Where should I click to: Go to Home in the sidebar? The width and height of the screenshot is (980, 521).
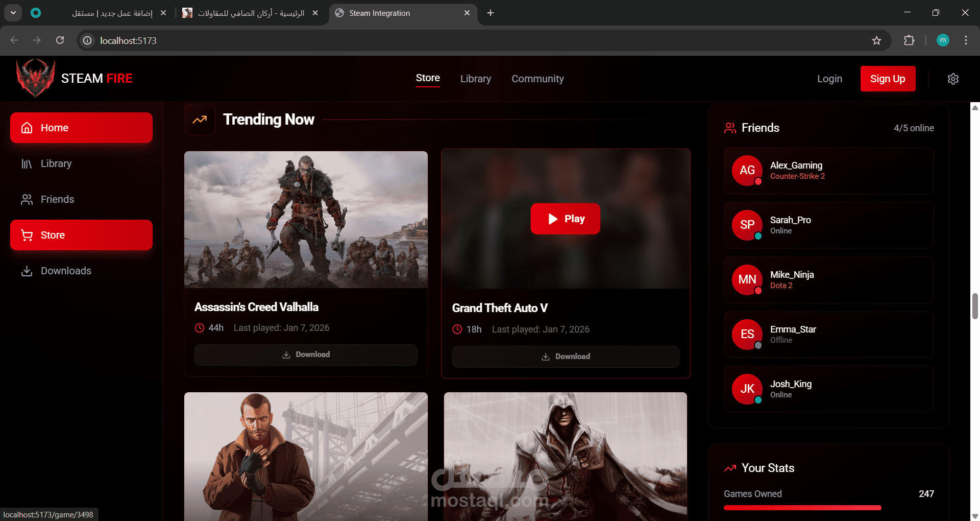click(x=81, y=128)
